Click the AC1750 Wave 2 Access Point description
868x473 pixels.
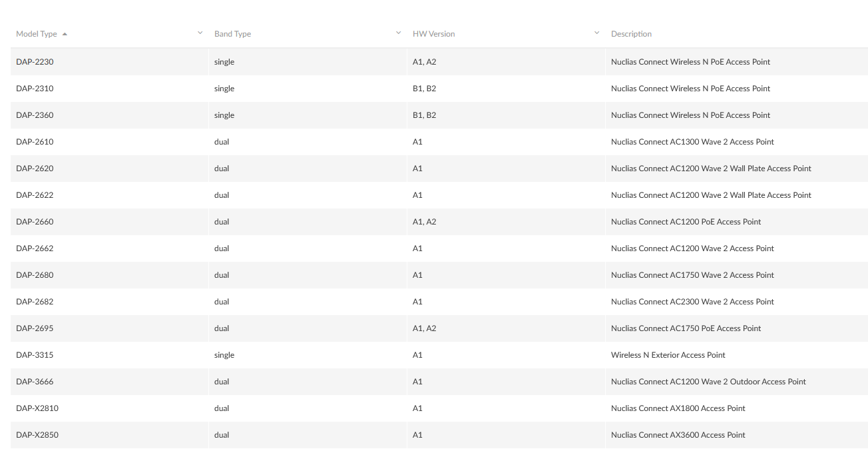pyautogui.click(x=692, y=275)
